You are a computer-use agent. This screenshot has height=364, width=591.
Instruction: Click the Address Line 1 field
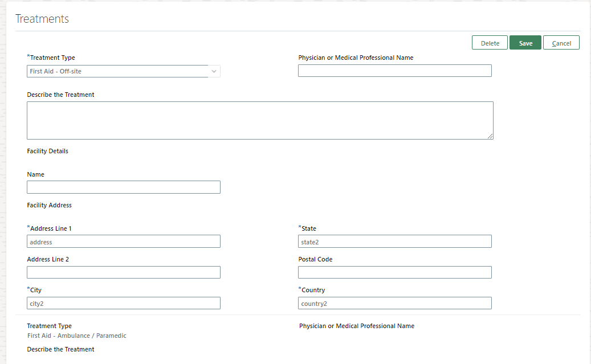click(124, 242)
